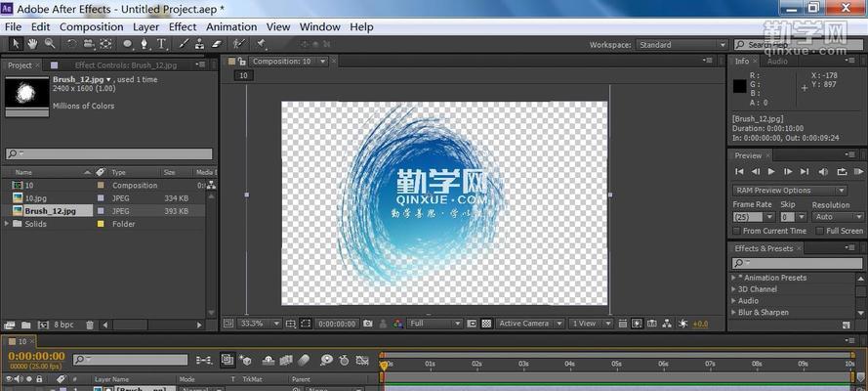Select the Roto Brush tool

(238, 44)
